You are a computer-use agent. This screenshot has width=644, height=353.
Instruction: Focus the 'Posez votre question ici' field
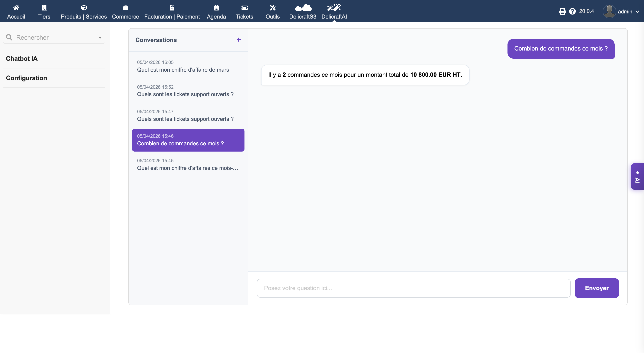[414, 288]
